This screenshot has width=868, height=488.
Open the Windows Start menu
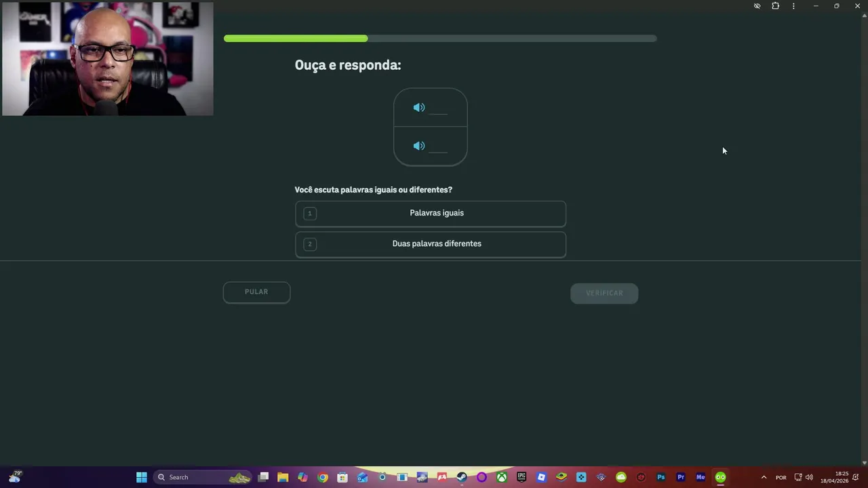click(x=142, y=477)
